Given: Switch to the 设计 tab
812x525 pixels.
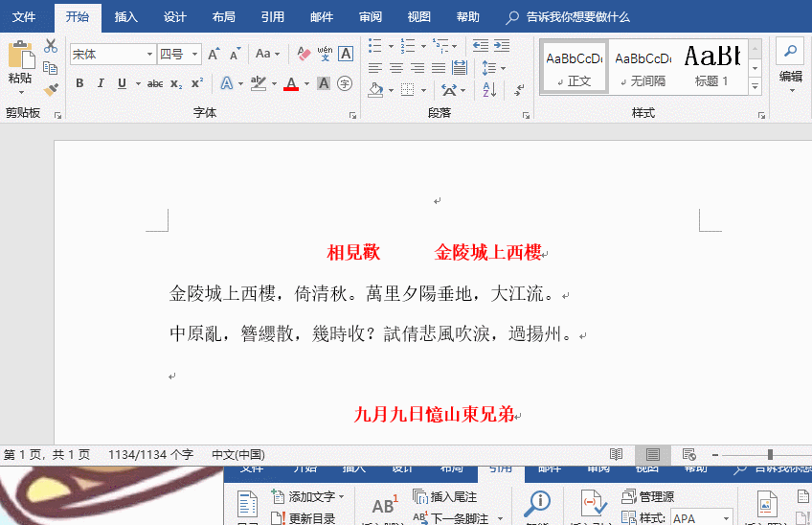Looking at the screenshot, I should pyautogui.click(x=175, y=17).
